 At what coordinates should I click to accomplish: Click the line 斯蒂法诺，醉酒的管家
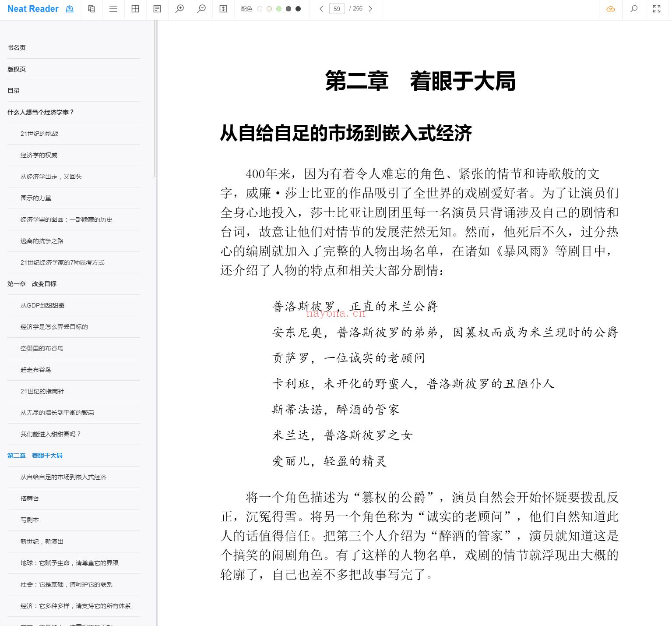pyautogui.click(x=336, y=410)
